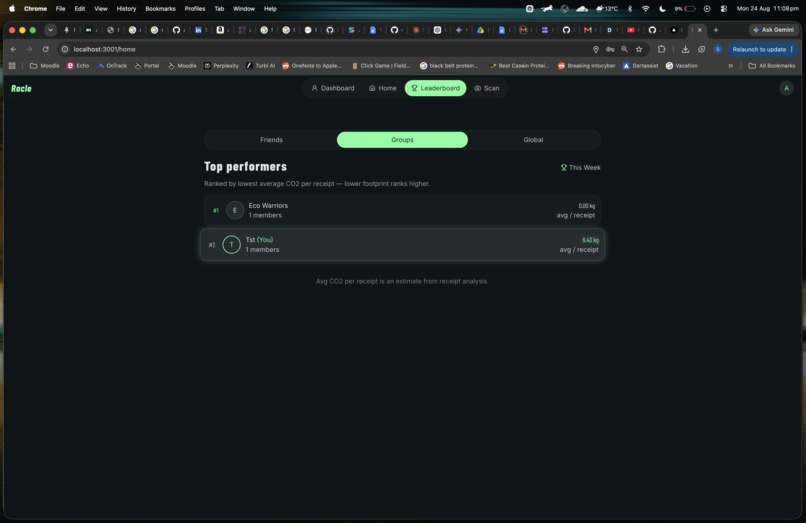Viewport: 806px width, 523px height.
Task: Switch to the Google Drive tab
Action: tap(480, 30)
